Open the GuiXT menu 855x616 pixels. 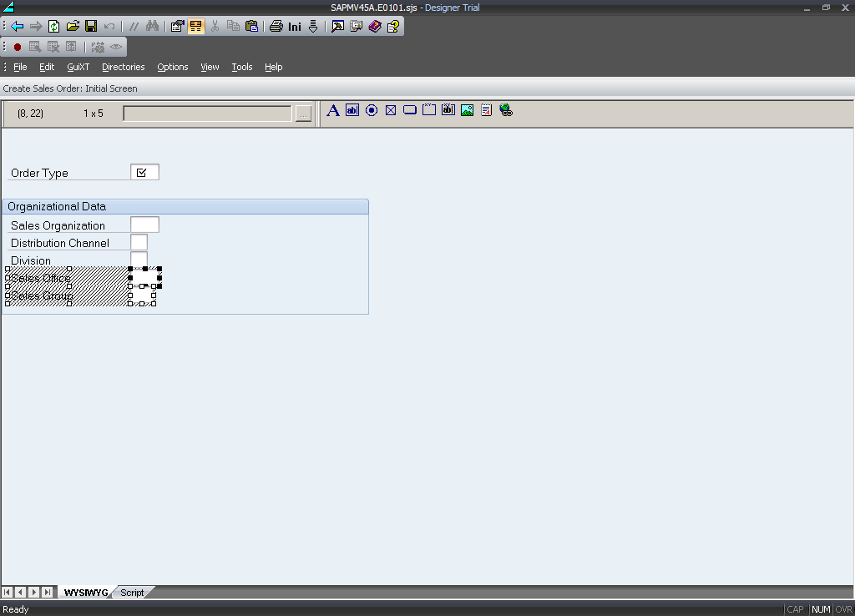click(78, 67)
